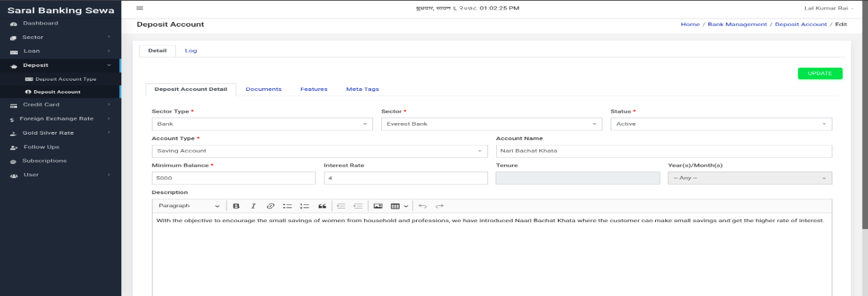
Task: Insert block quote in editor
Action: pyautogui.click(x=322, y=206)
